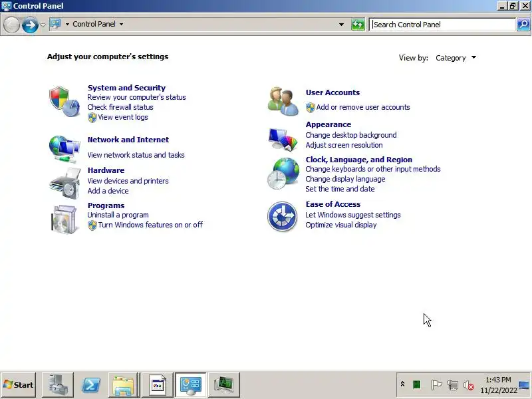
Task: Open the monitor tool icon at taskbar's end
Action: (224, 385)
